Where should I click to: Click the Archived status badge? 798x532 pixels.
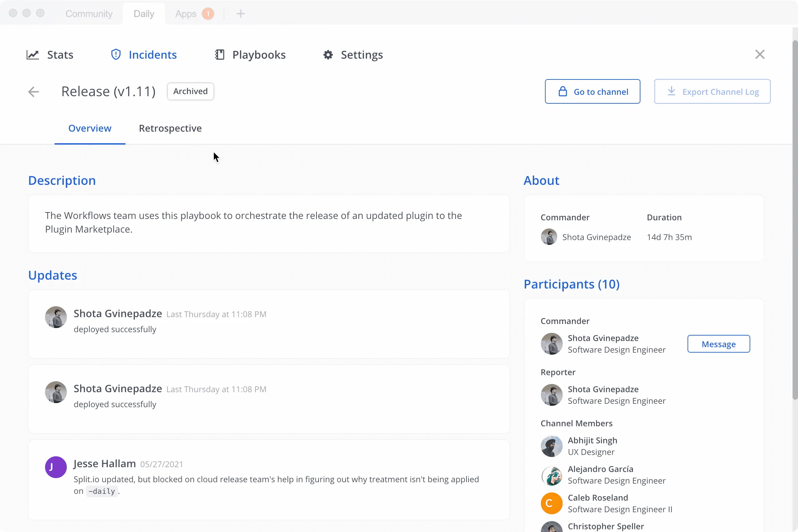tap(190, 91)
